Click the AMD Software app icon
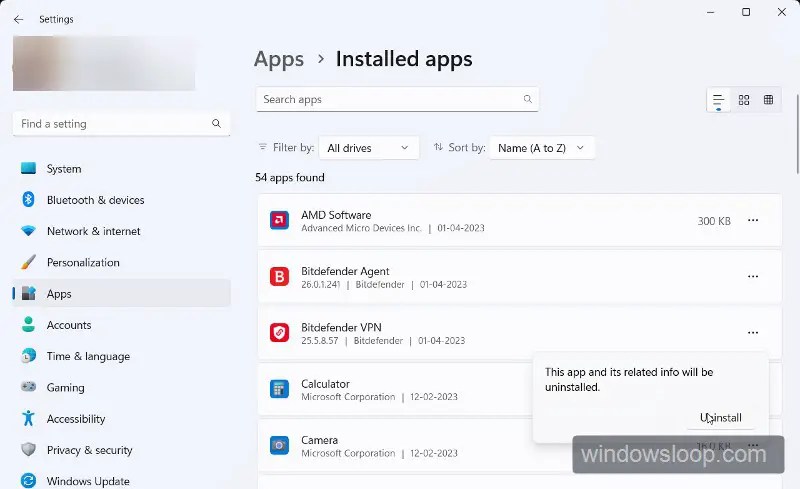Image resolution: width=800 pixels, height=489 pixels. pyautogui.click(x=279, y=221)
